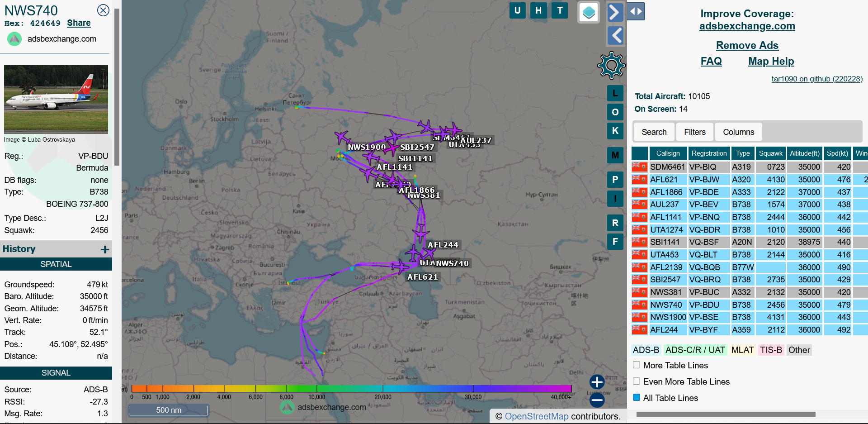The height and width of the screenshot is (424, 868).
Task: Toggle the M map option button
Action: (615, 156)
